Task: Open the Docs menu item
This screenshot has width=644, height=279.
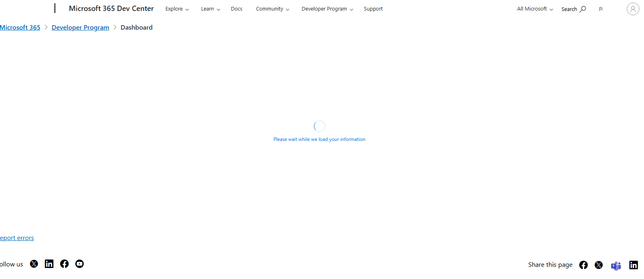Action: point(237,9)
